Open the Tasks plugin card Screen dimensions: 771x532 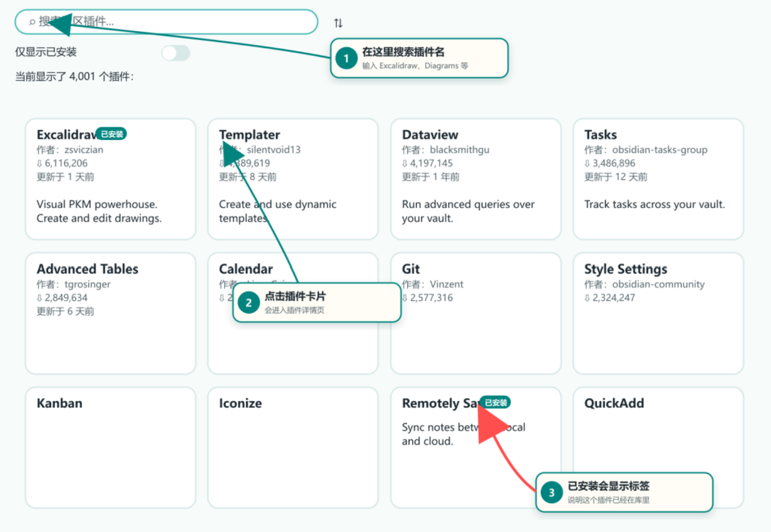coord(658,179)
